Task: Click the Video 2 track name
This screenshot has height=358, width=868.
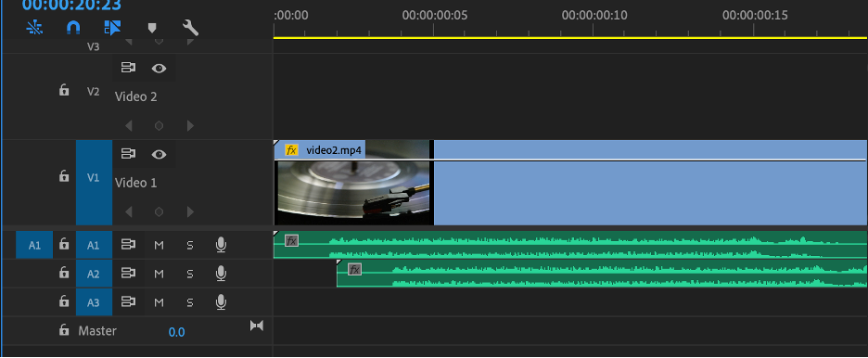Action: point(135,96)
